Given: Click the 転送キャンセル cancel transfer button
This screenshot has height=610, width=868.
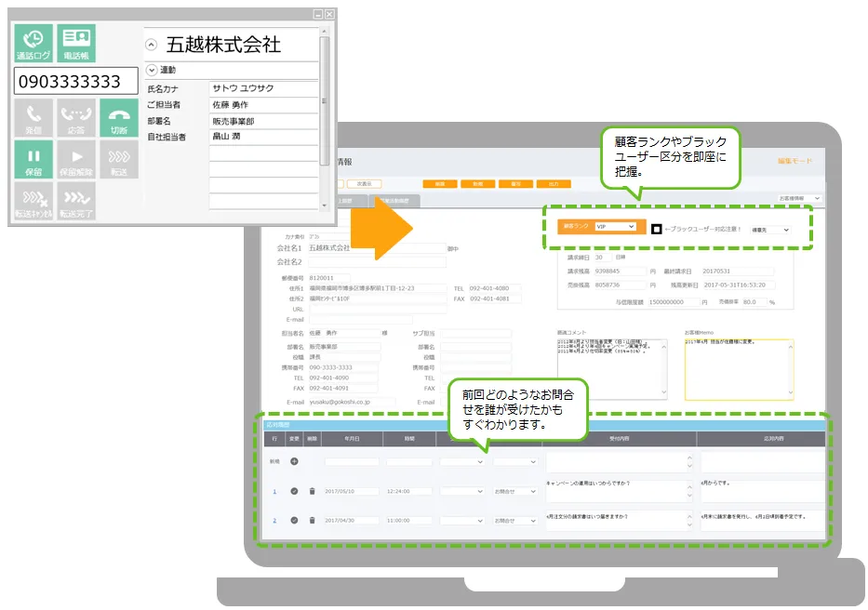Looking at the screenshot, I should (x=33, y=201).
